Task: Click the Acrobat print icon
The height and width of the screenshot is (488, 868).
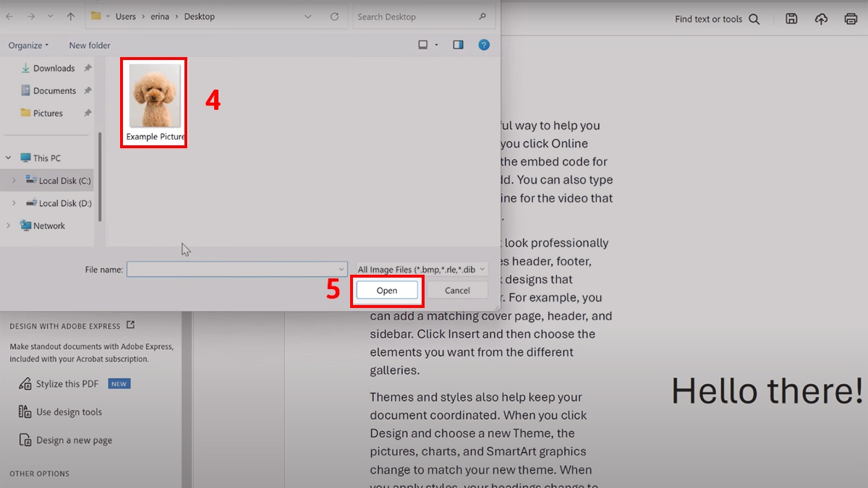Action: [x=851, y=20]
